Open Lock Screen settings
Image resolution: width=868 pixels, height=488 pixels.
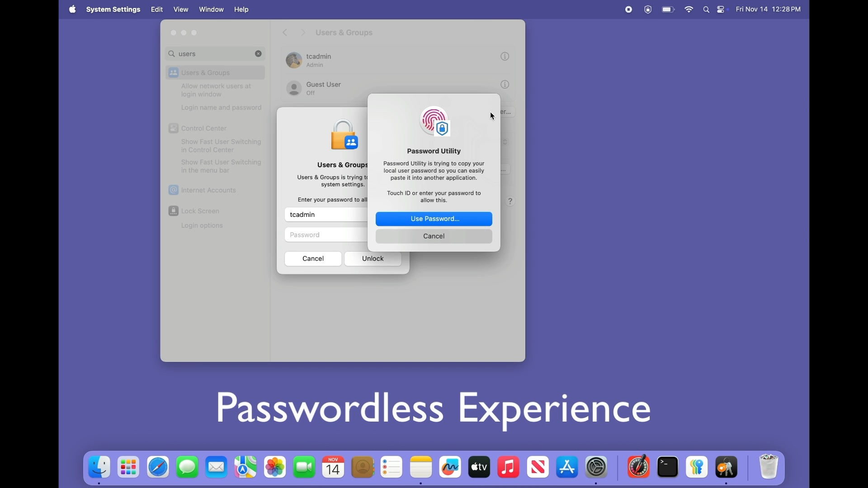(x=199, y=211)
